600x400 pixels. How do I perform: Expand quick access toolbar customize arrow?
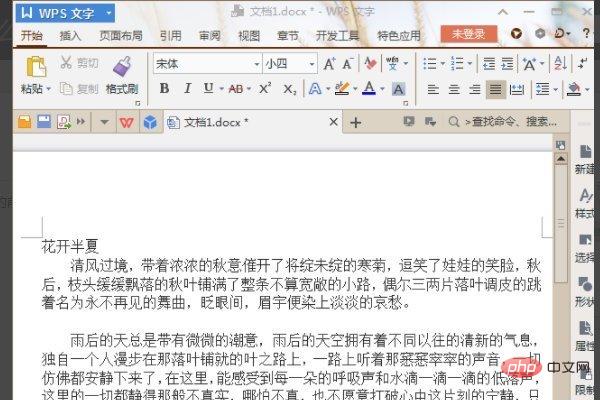click(x=104, y=122)
